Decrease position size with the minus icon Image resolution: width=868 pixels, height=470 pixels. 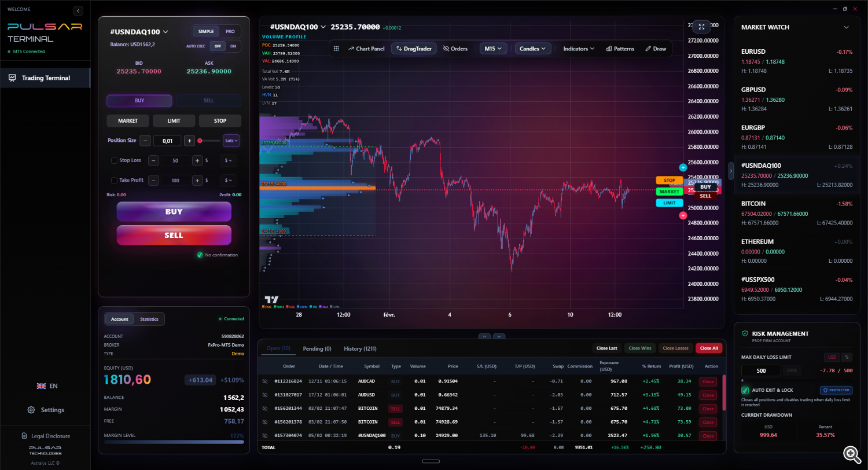click(x=145, y=141)
